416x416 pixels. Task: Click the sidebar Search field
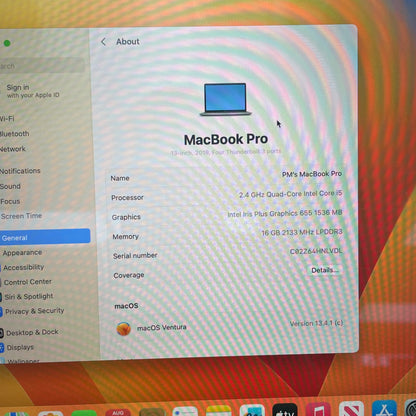(42, 65)
